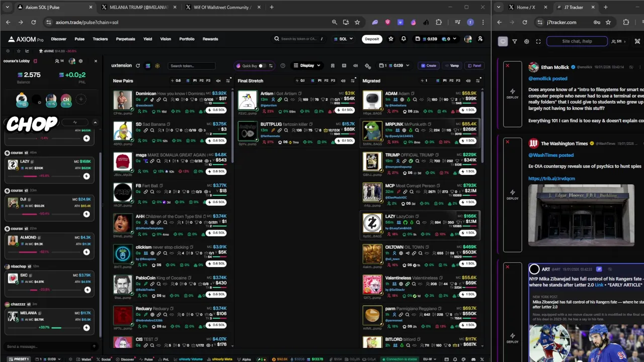
Task: Open J7 Tracker filter funnel icon
Action: pos(515,41)
